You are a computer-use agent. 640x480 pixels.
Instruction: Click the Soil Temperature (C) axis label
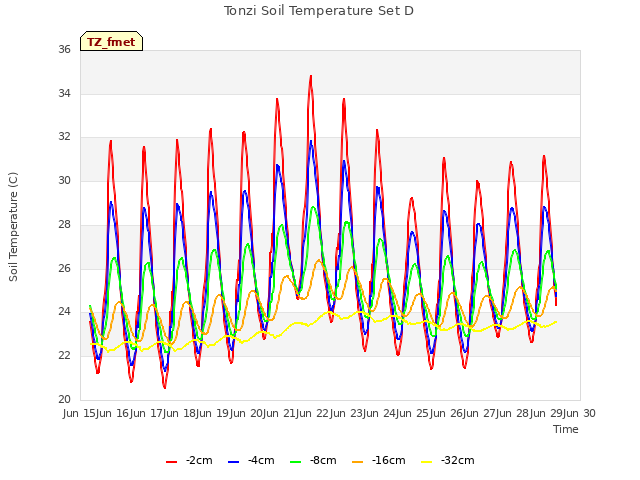[x=13, y=227]
